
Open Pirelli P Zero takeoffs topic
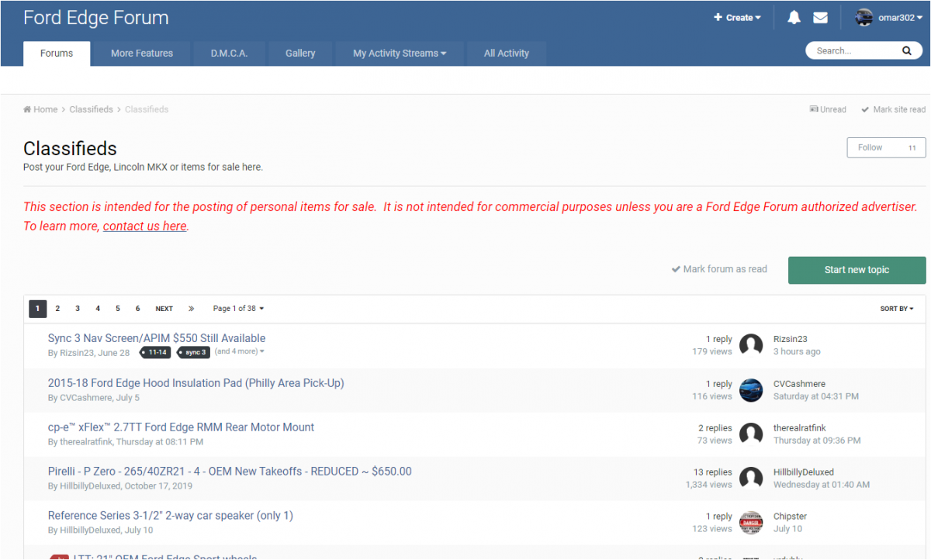coord(230,472)
